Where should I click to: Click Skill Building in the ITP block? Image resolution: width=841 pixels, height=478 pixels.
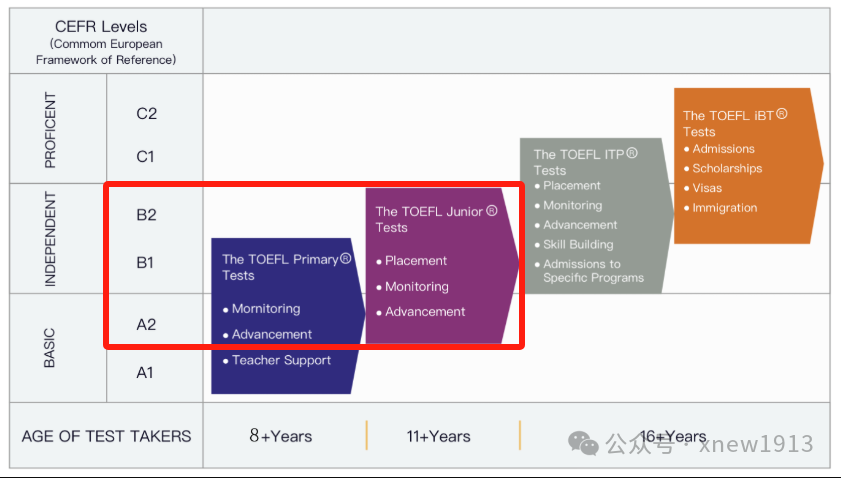click(x=578, y=245)
